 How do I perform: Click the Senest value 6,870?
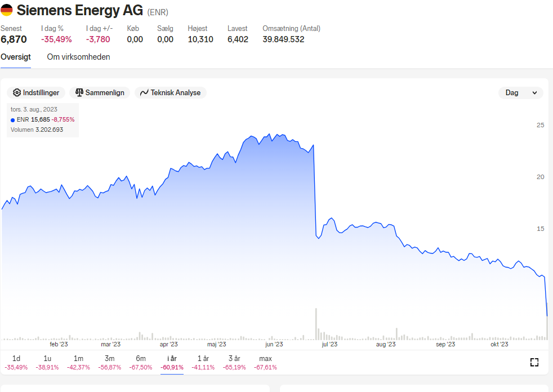click(14, 39)
